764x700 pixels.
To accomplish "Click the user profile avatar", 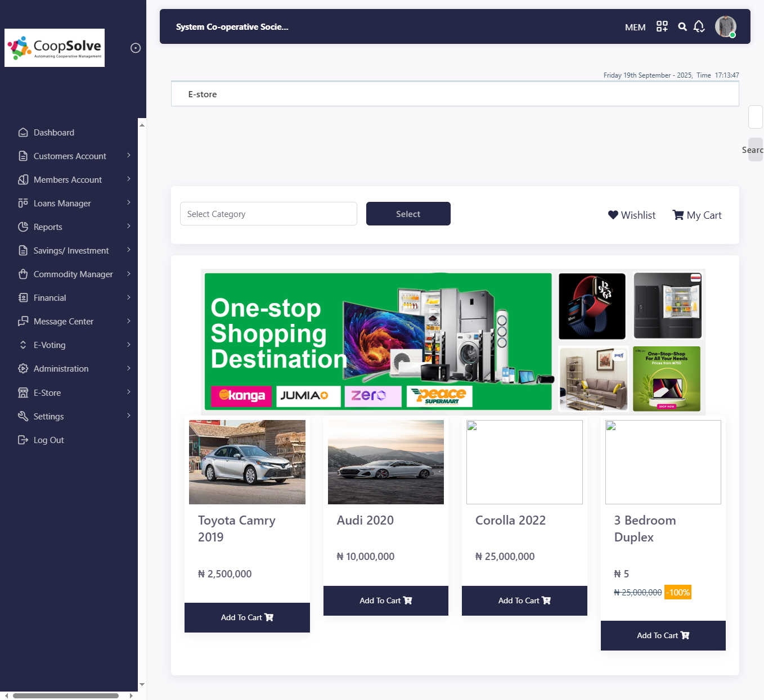I will tap(725, 26).
